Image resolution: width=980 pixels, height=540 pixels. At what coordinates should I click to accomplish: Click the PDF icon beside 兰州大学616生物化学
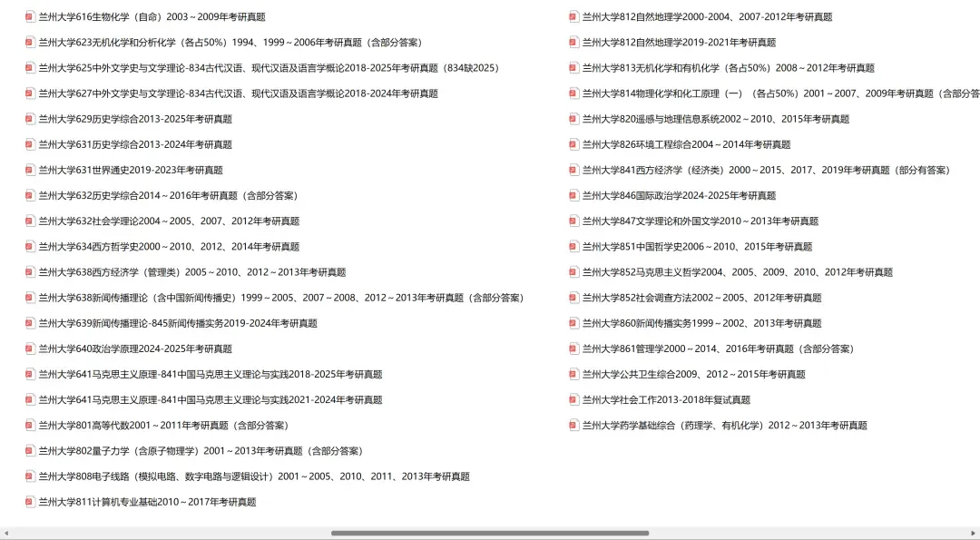click(x=30, y=17)
